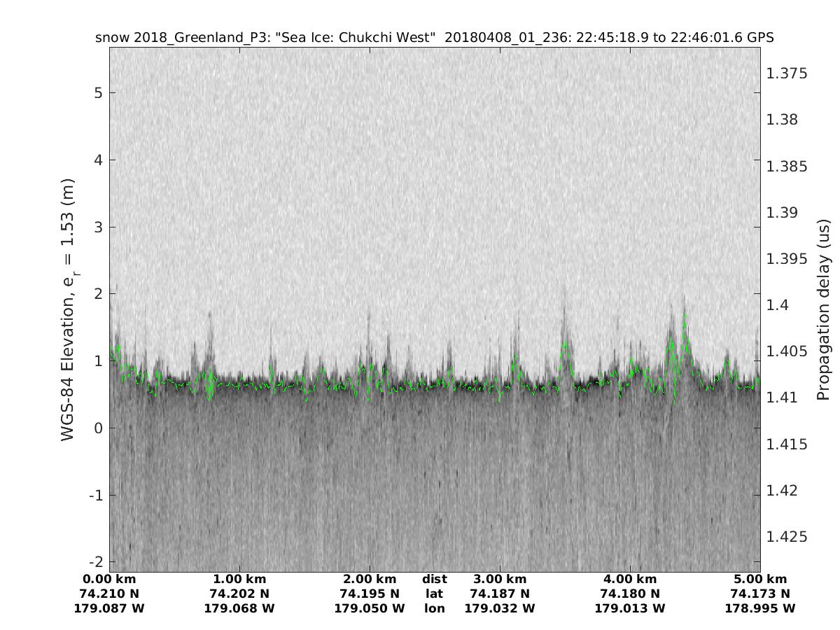Click the 1.375 propagation delay tick
Screen dimensions: 840x630
click(x=787, y=73)
